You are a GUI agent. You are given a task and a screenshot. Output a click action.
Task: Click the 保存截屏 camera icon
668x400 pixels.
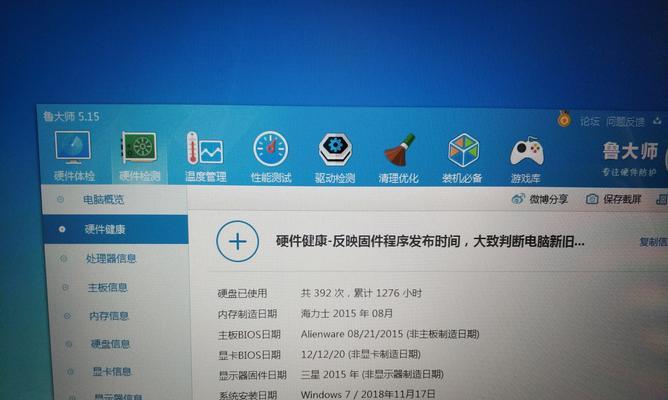[x=592, y=199]
